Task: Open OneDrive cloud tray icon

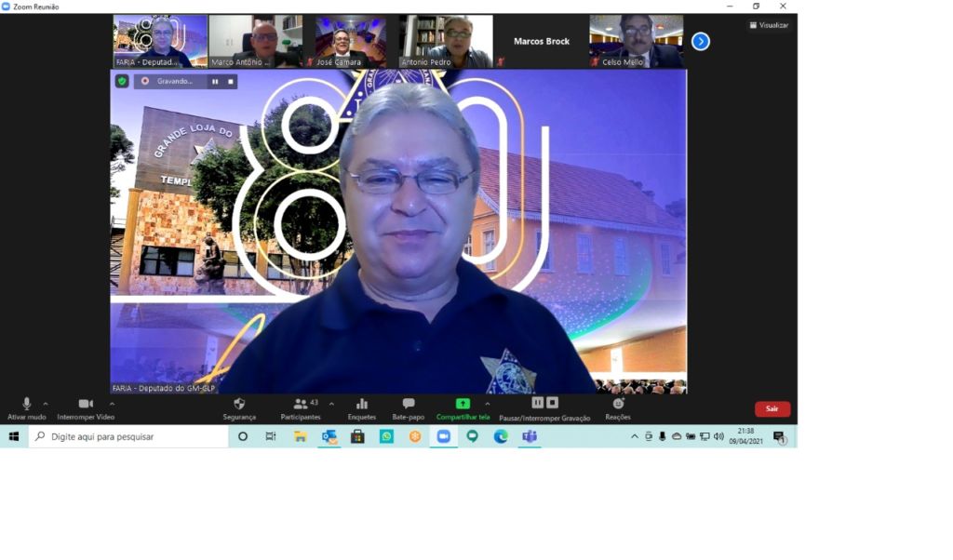Action: coord(677,436)
